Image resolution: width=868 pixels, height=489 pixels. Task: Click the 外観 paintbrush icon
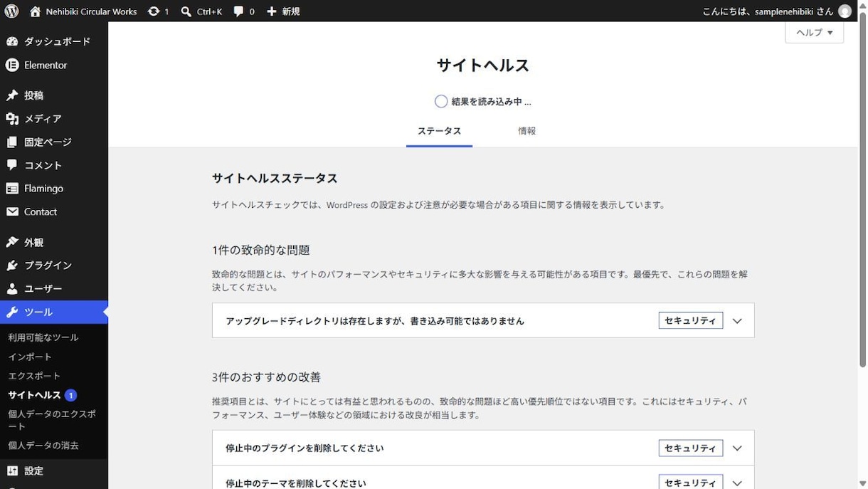click(12, 242)
